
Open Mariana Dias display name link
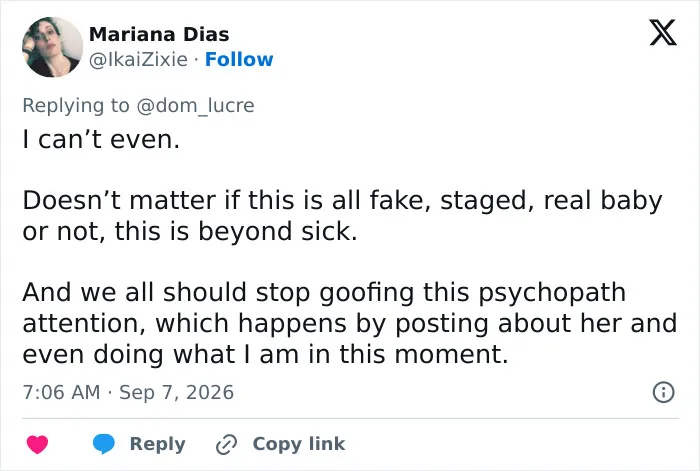point(159,34)
